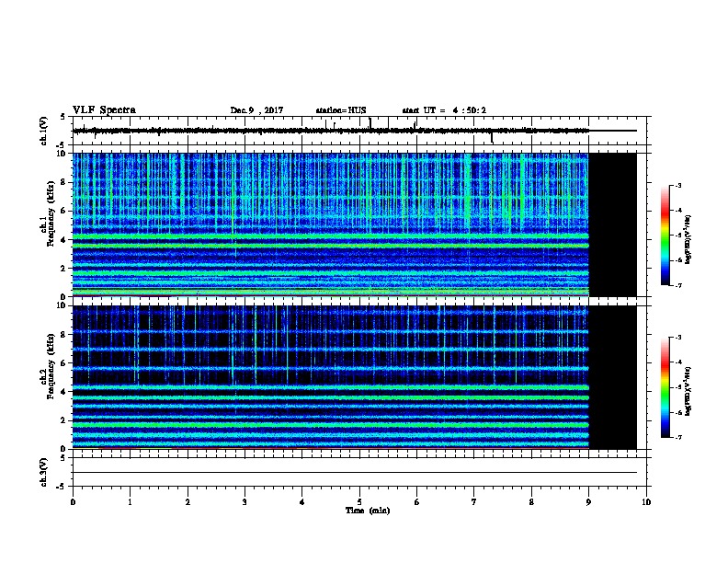The image size is (728, 563).
Task: Click the large negative spike in ch.1 waveform
Action: coord(492,138)
